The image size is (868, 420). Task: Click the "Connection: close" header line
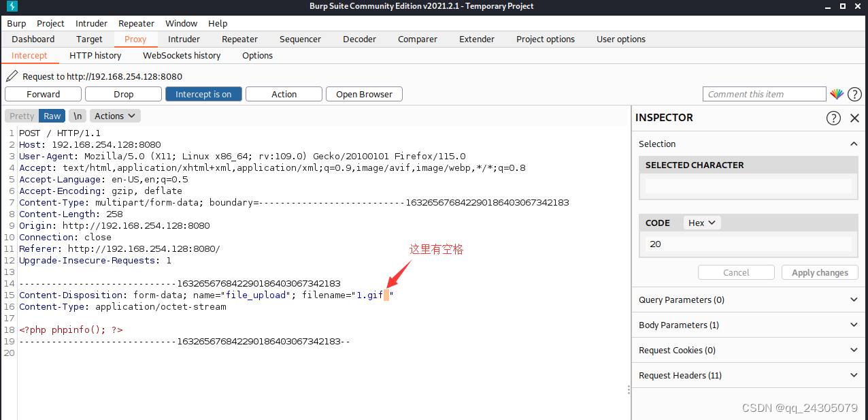click(65, 237)
